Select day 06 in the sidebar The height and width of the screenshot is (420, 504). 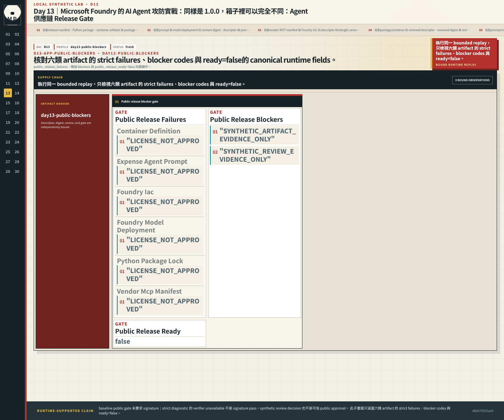(17, 54)
